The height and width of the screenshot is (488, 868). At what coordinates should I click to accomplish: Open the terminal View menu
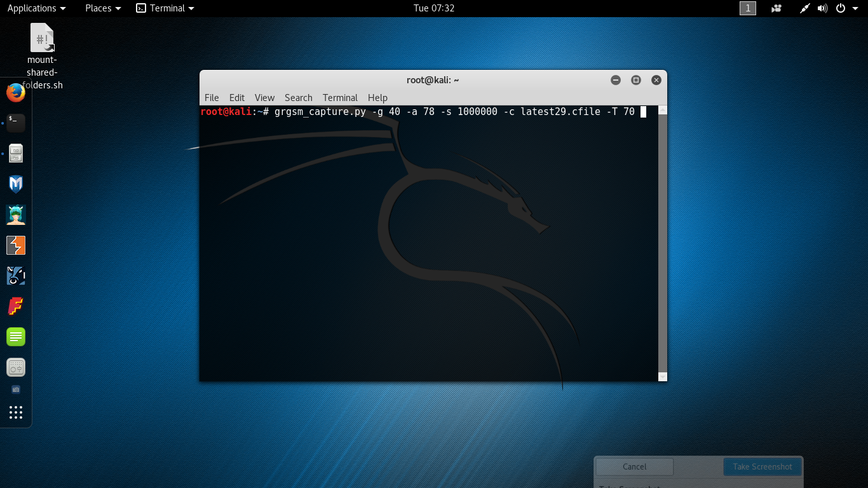click(x=264, y=98)
